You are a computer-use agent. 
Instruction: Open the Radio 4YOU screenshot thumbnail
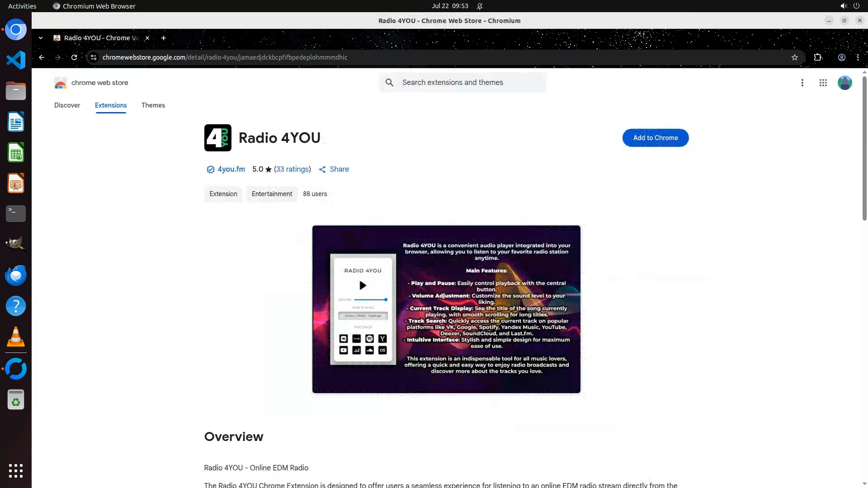[x=446, y=309]
